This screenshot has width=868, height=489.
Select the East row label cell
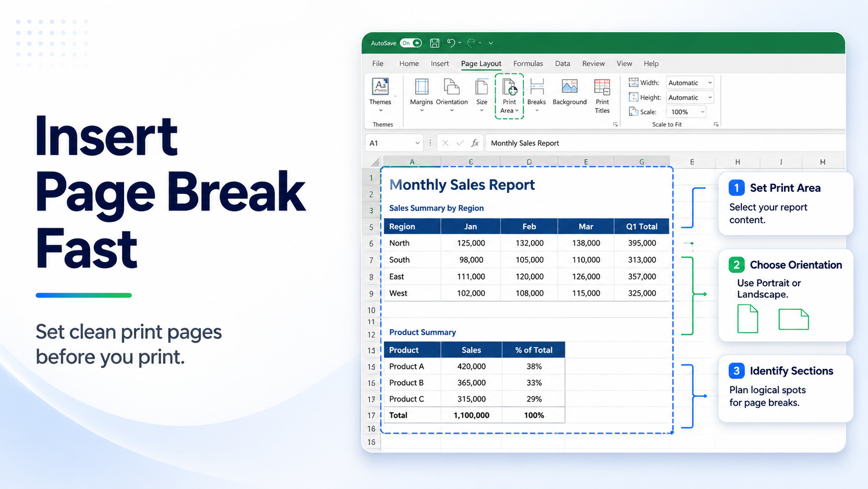point(412,276)
